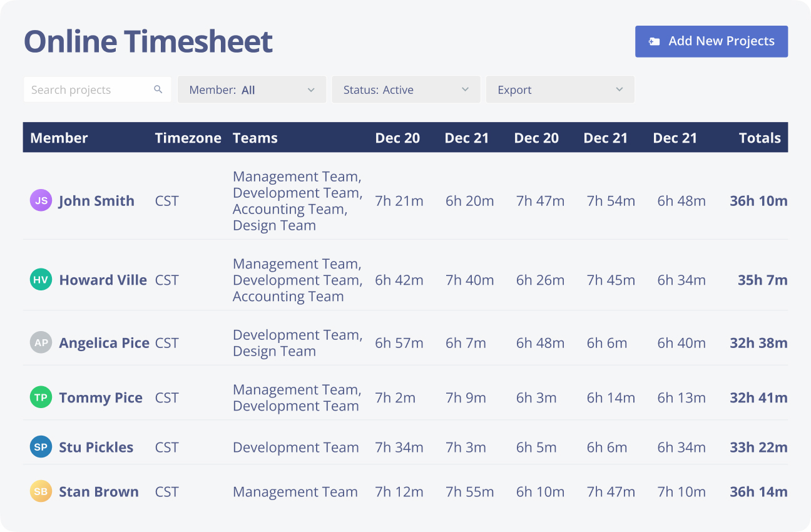Sort by the Member column header

(x=59, y=138)
